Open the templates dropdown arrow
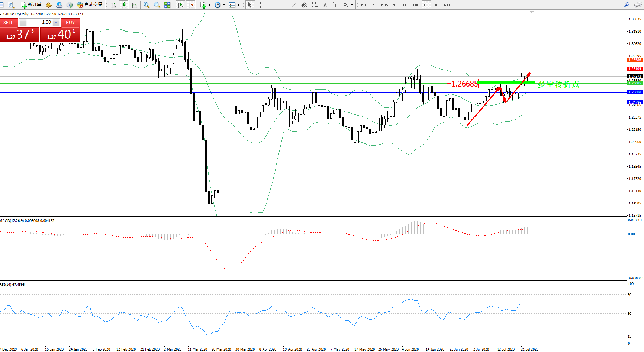The height and width of the screenshot is (352, 644). (x=238, y=5)
